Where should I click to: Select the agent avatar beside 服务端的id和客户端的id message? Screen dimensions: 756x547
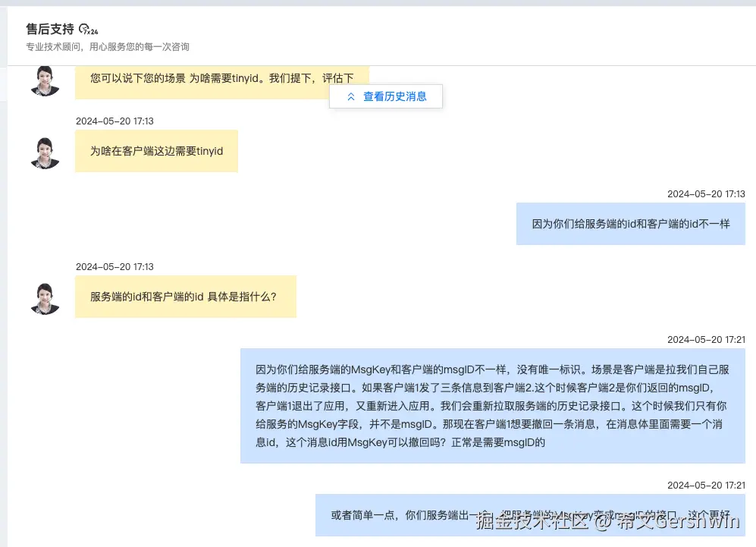45,297
